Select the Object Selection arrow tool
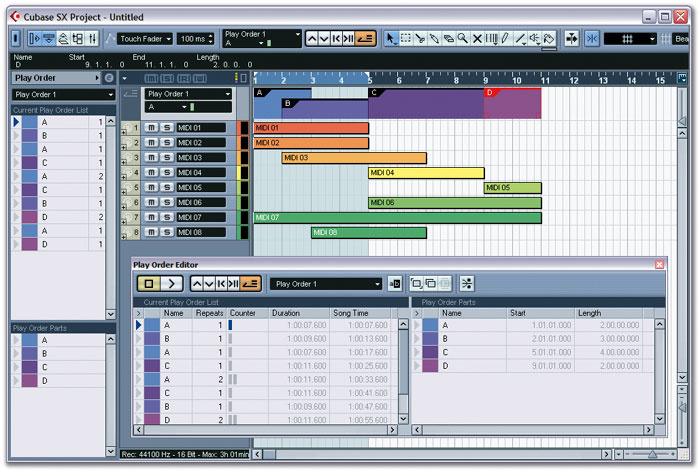Screen dimensions: 700x472 tap(391, 39)
